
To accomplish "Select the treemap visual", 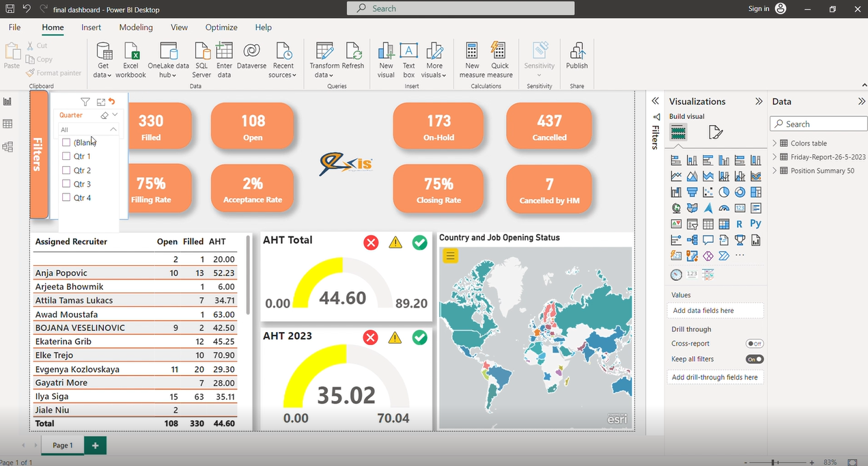I will tap(755, 192).
